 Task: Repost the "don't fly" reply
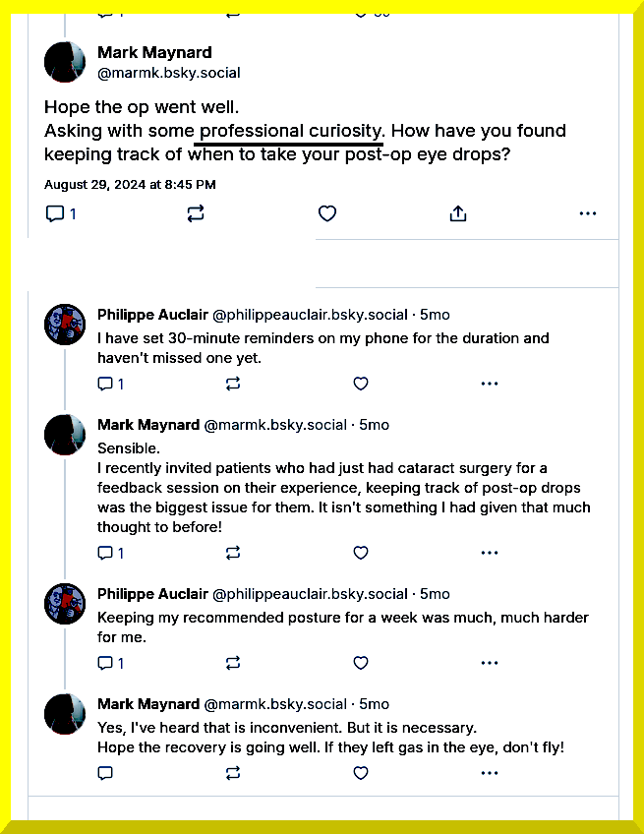pyautogui.click(x=233, y=773)
